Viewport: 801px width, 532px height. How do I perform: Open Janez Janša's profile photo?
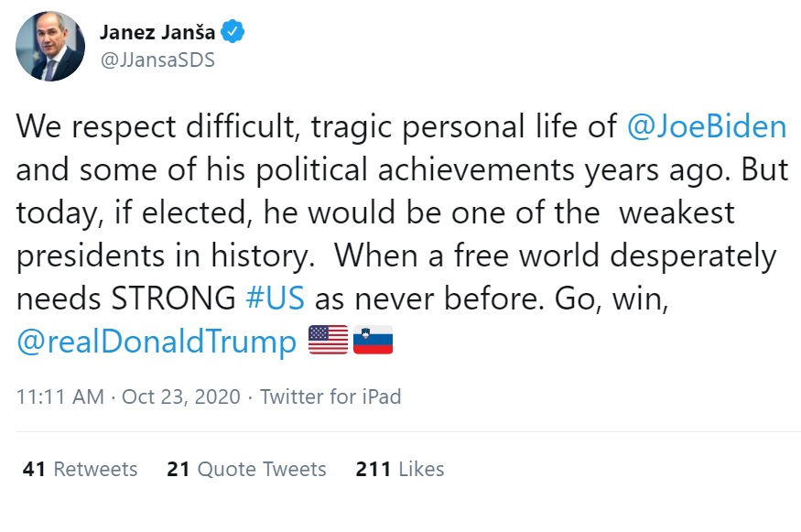coord(50,48)
